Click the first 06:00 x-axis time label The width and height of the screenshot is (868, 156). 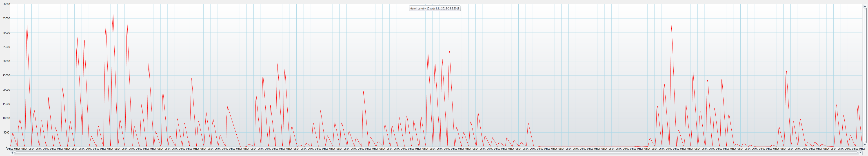pos(10,149)
